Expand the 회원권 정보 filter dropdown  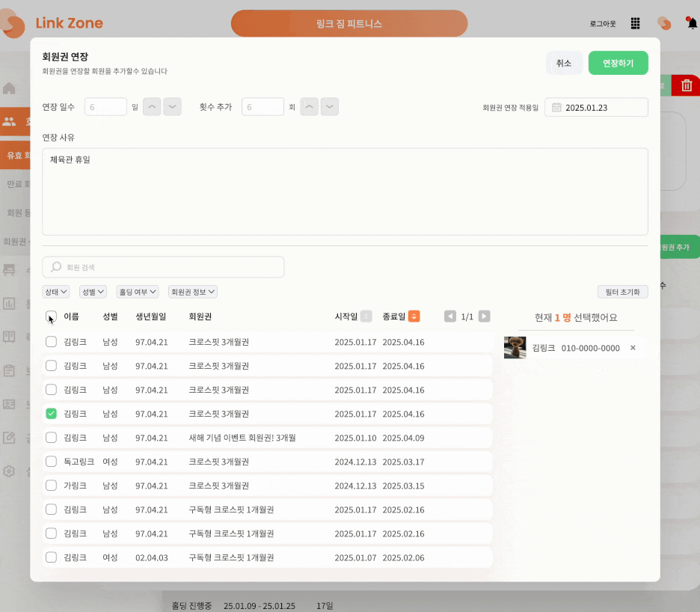[x=193, y=292]
